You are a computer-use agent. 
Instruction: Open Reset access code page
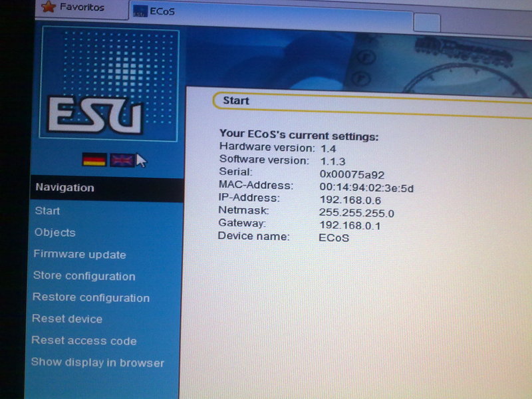click(84, 340)
